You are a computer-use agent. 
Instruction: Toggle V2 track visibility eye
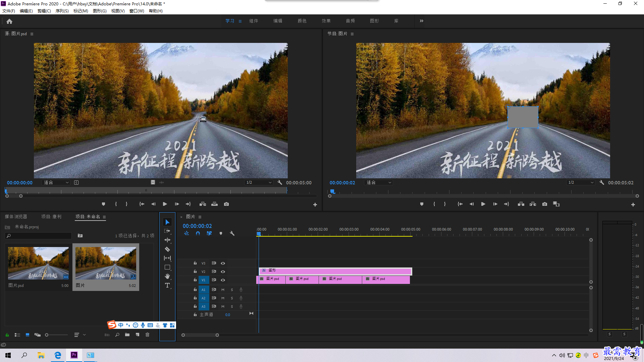[x=223, y=272]
